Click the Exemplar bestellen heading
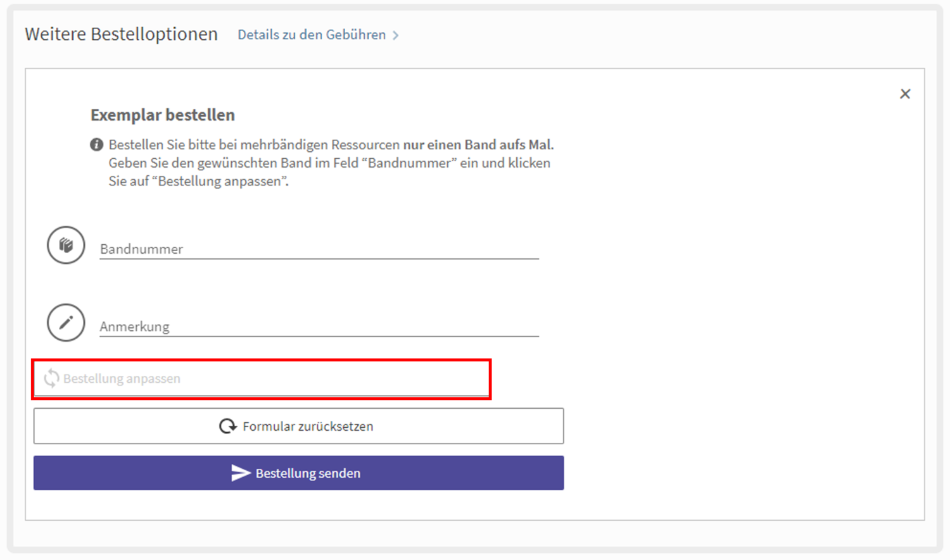This screenshot has height=560, width=950. point(162,115)
